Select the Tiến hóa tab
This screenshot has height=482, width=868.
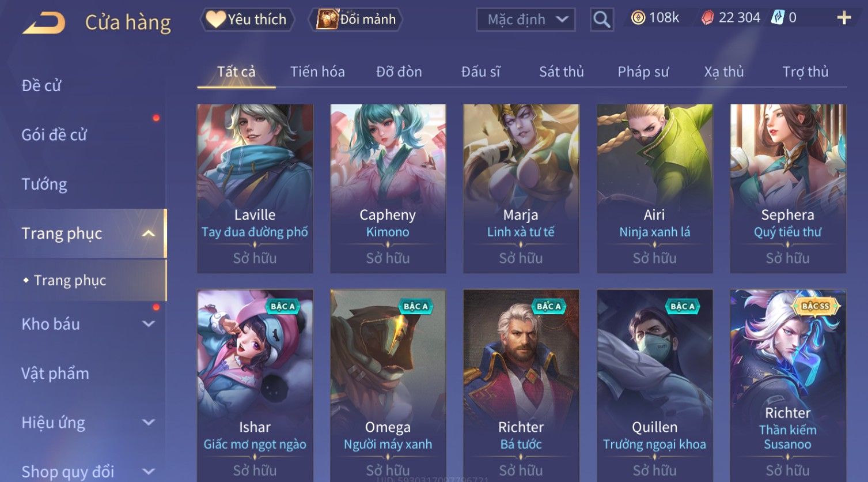pos(317,71)
